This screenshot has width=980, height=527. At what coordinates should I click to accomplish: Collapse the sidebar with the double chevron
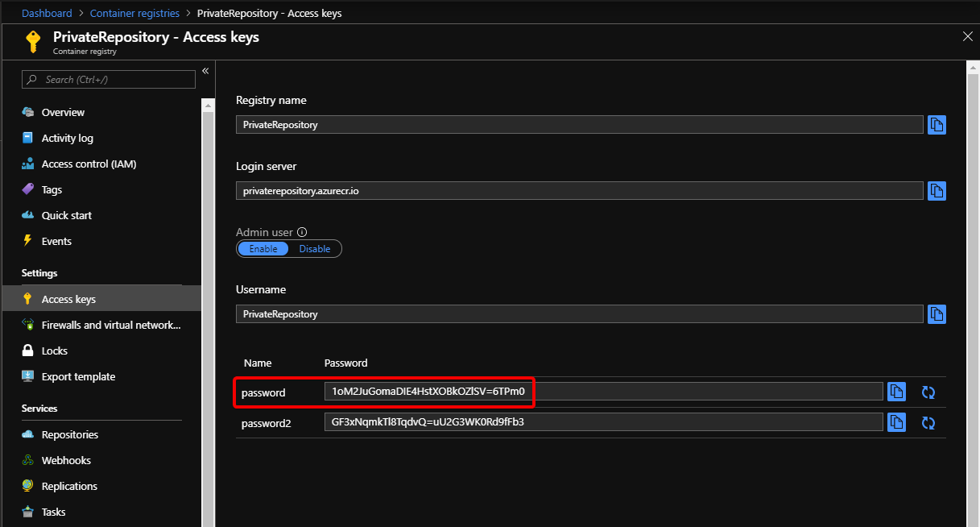205,71
